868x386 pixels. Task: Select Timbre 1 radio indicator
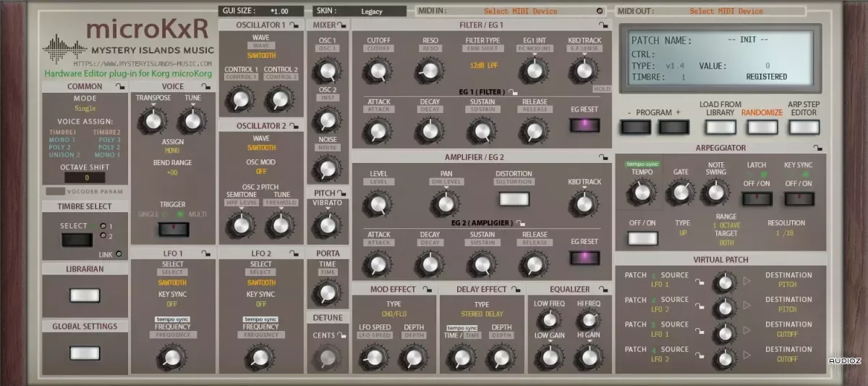102,227
